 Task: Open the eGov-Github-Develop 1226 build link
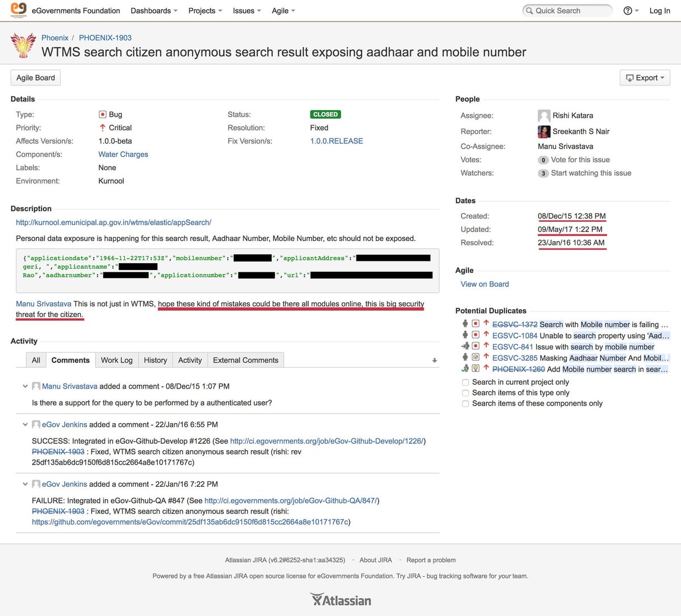point(326,441)
